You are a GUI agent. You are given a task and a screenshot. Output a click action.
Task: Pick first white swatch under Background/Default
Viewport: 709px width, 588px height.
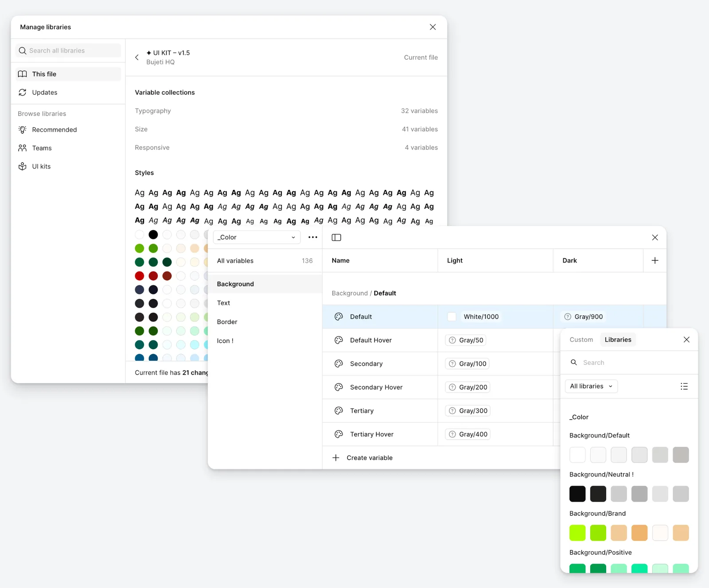(577, 455)
